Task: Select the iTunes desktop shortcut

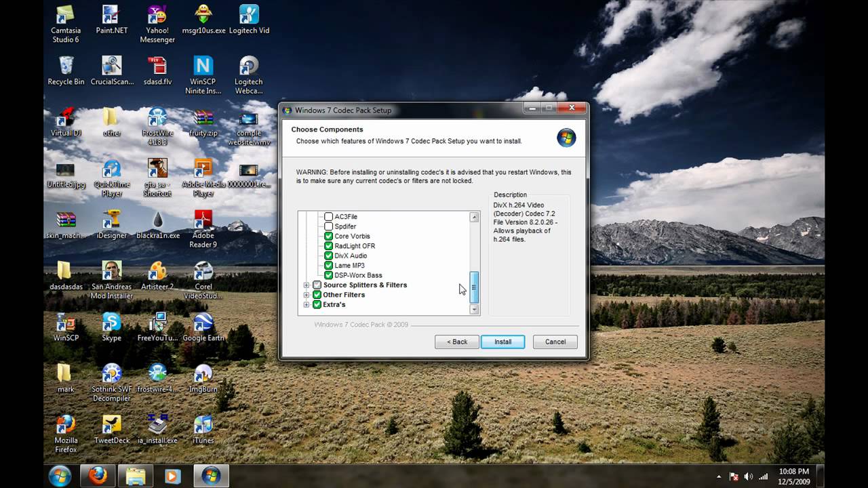Action: (x=203, y=430)
